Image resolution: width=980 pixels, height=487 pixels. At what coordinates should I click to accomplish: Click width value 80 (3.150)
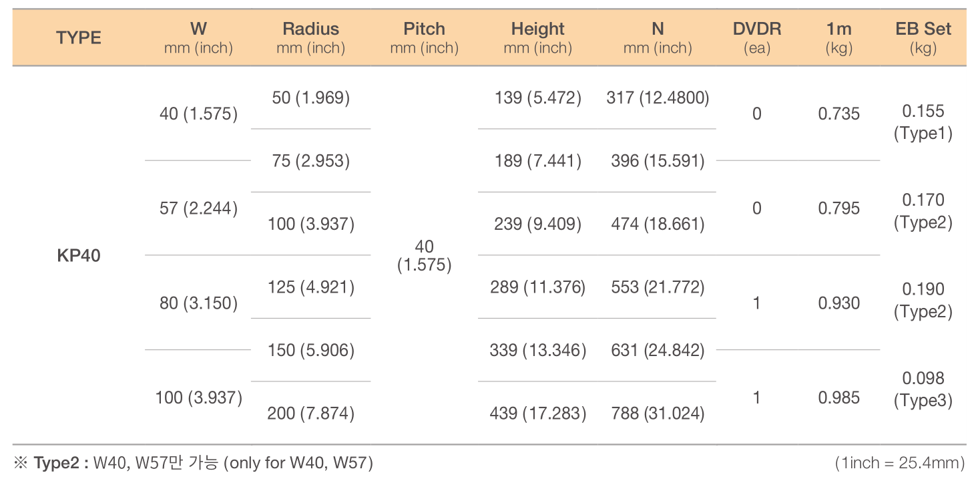pyautogui.click(x=199, y=303)
